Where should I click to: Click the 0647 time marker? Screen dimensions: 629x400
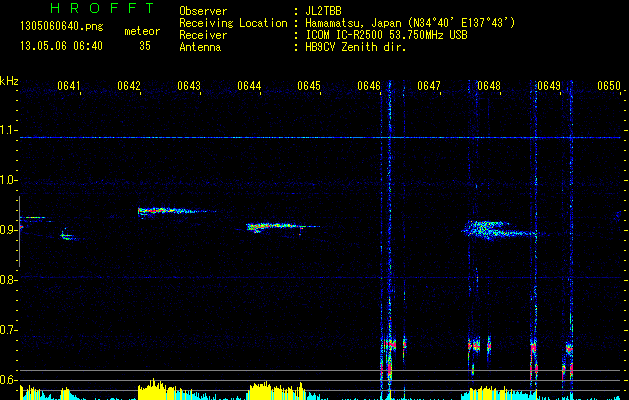(x=429, y=86)
